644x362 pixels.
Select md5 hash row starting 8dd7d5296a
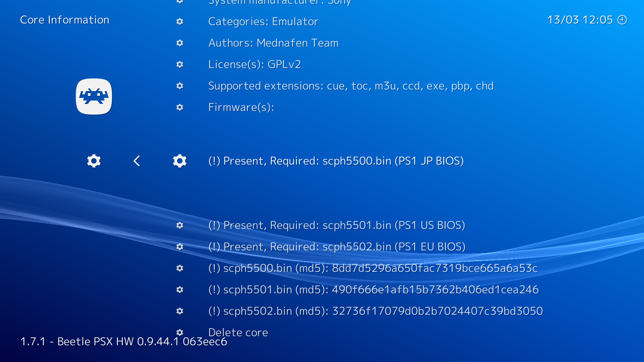tap(373, 268)
